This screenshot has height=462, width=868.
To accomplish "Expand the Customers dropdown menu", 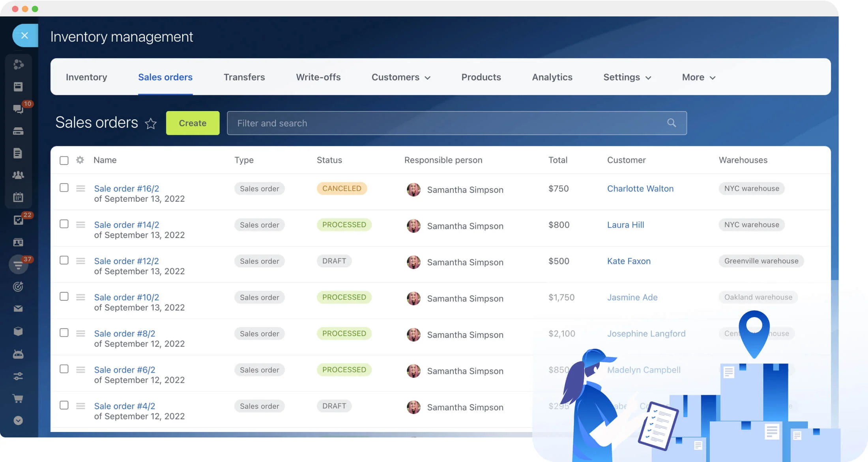I will (400, 77).
